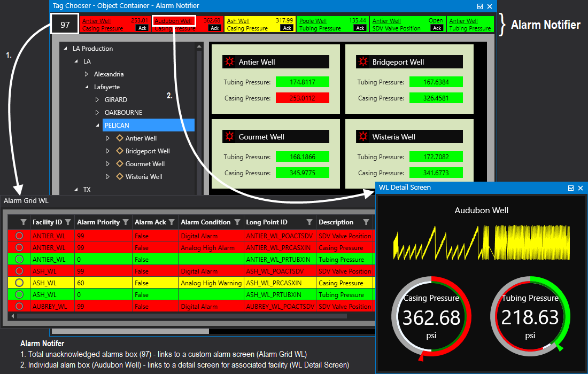The image size is (588, 374).
Task: Click Bridgeport Well tubing pressure value 167.6384
Action: 436,82
